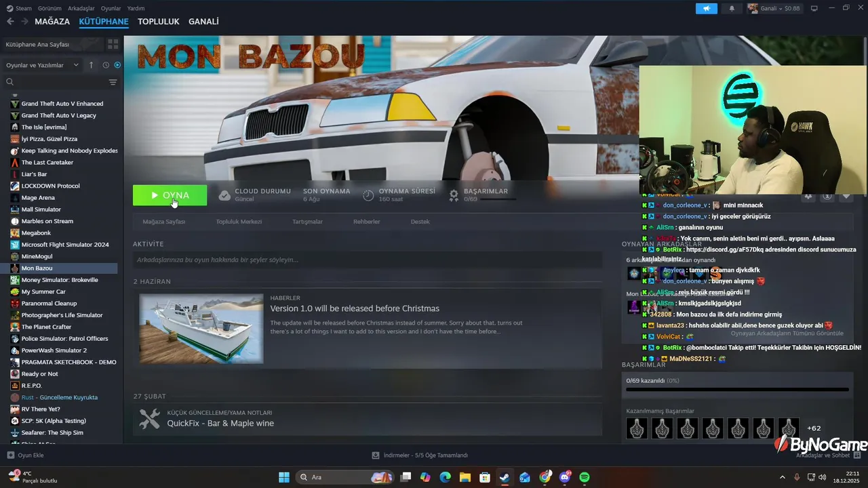This screenshot has height=488, width=868.
Task: Click the cloud status checkmark icon
Action: click(x=224, y=195)
